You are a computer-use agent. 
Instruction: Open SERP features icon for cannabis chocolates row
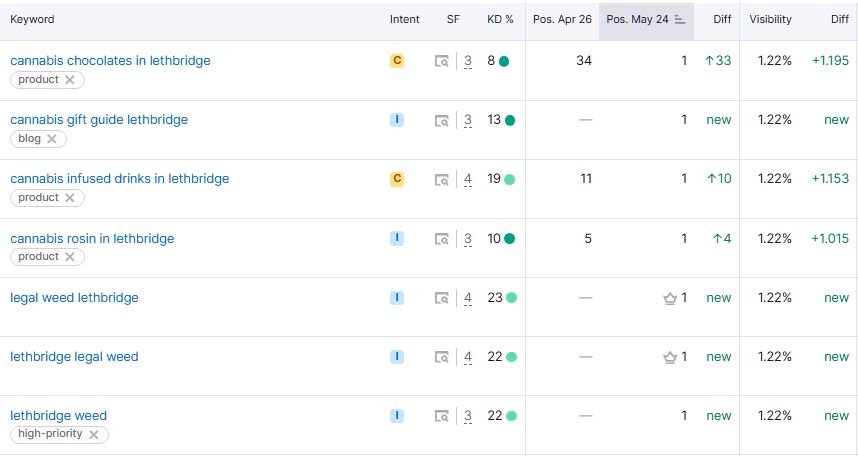point(442,62)
